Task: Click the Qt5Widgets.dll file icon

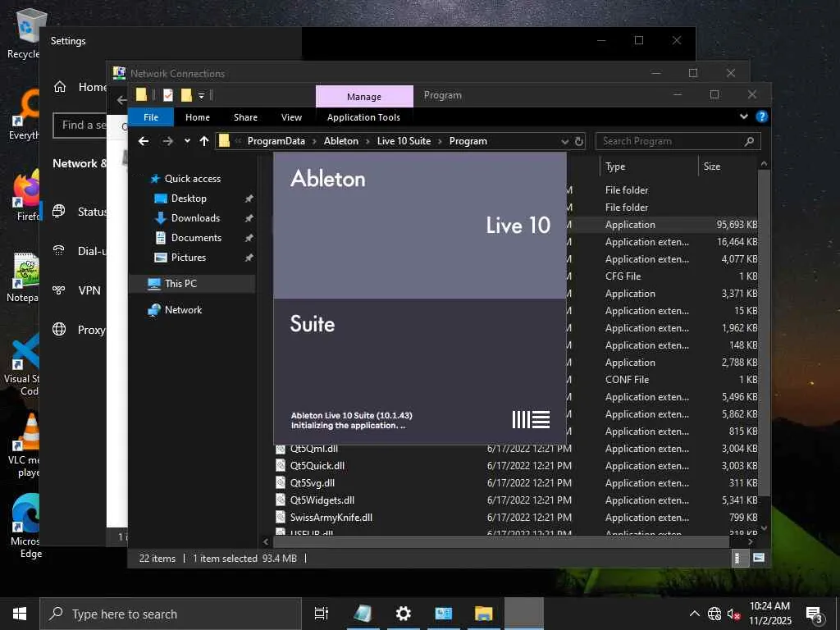Action: click(x=281, y=500)
